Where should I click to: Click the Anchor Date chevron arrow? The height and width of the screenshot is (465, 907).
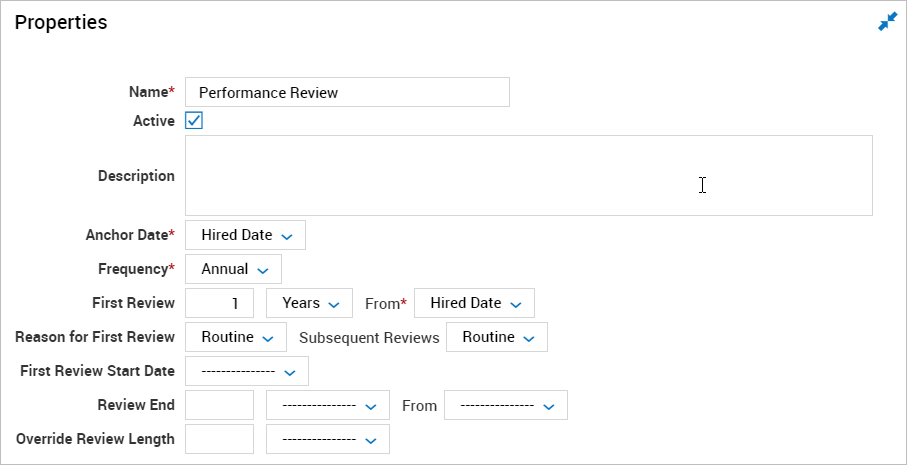[286, 237]
